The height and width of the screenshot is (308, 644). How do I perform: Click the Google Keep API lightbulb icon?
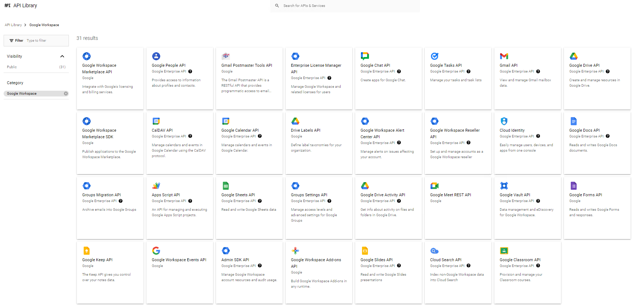pyautogui.click(x=87, y=251)
